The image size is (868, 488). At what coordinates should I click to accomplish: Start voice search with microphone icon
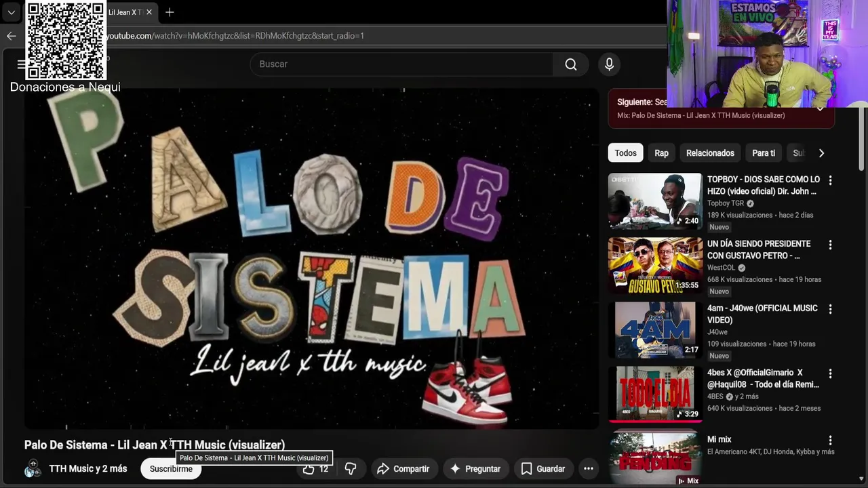pos(609,64)
